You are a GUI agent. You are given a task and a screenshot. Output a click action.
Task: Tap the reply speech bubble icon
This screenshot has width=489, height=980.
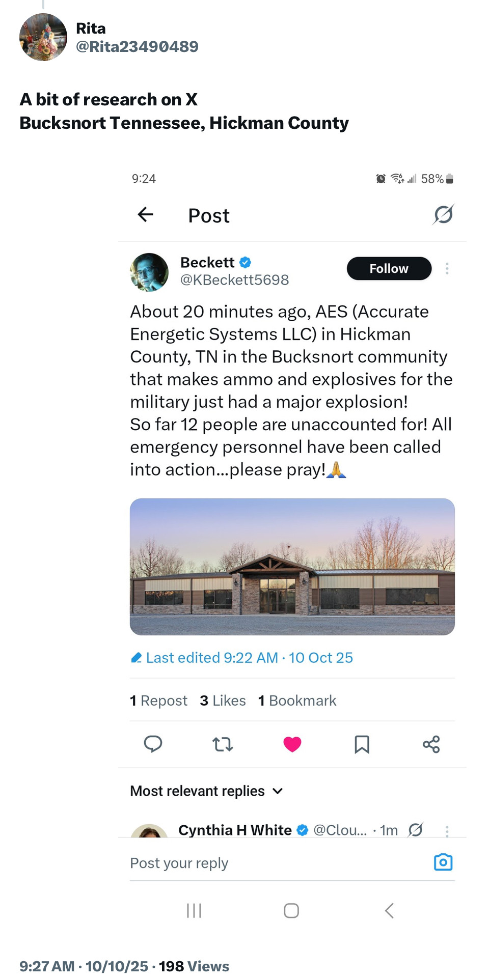pos(153,744)
